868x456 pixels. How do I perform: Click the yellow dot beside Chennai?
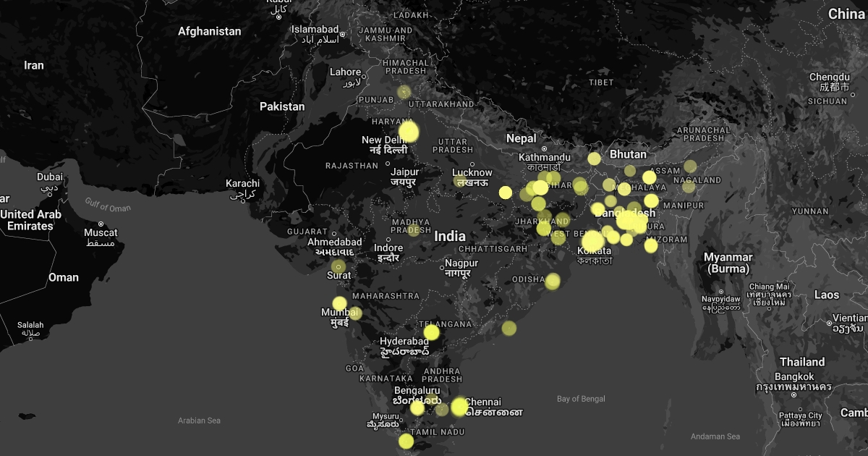coord(459,407)
